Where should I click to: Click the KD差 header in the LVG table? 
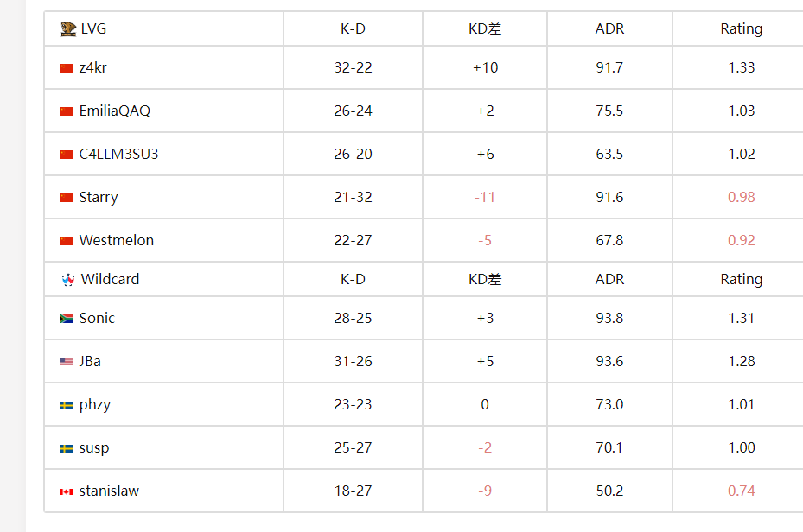[485, 28]
